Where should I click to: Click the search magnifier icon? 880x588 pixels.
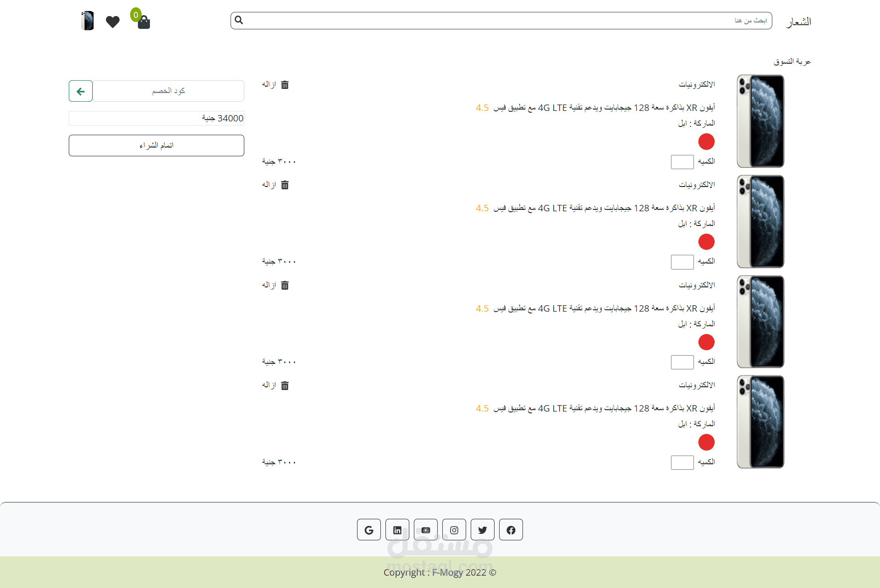pos(239,20)
